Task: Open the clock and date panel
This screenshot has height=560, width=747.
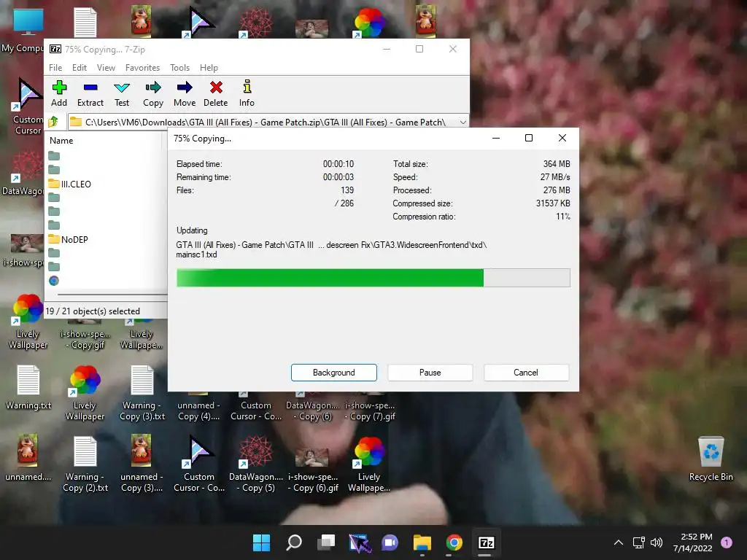Action: tap(693, 542)
